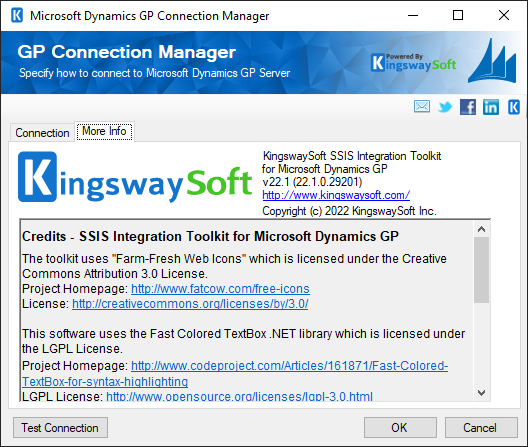Click the Copyright (c) 2022 KingswaySoft Inc. text
The height and width of the screenshot is (447, 528).
349,211
